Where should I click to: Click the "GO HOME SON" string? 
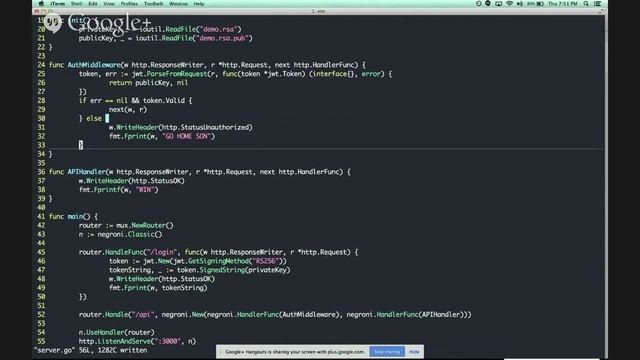point(188,136)
